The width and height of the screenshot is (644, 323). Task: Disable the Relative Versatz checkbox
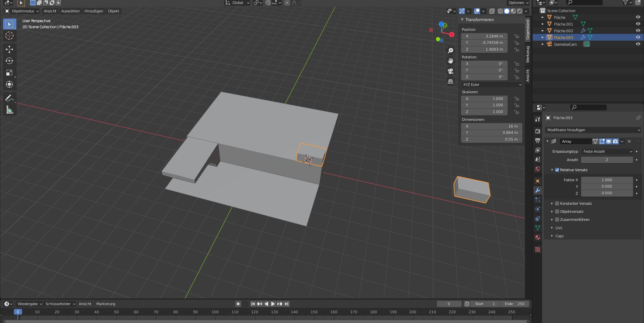(557, 170)
